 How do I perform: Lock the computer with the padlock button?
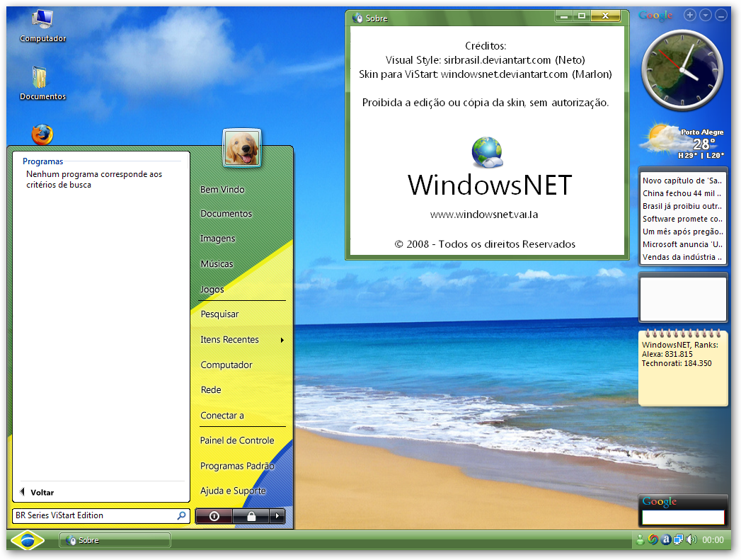[x=251, y=516]
